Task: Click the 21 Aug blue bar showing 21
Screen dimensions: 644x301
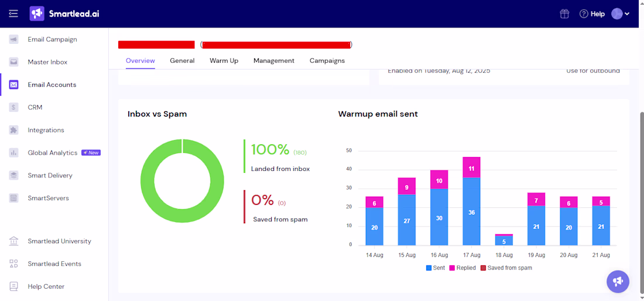Action: [x=601, y=225]
